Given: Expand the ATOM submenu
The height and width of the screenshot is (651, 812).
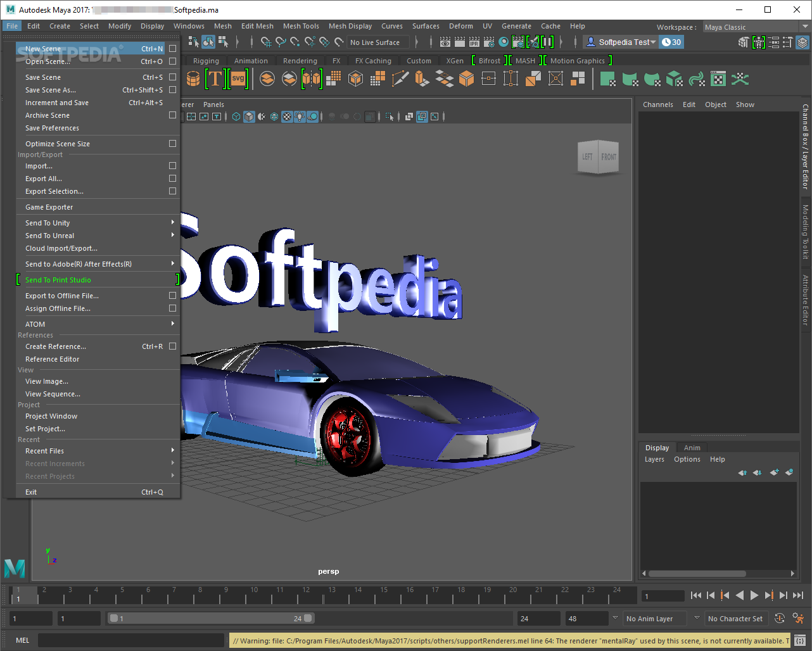Looking at the screenshot, I should (x=172, y=324).
